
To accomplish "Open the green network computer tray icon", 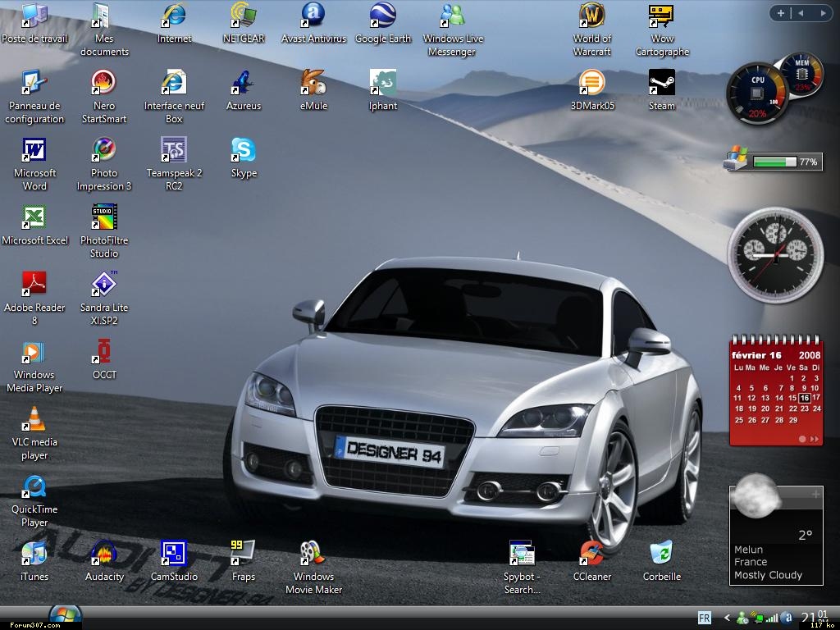I will point(757,619).
